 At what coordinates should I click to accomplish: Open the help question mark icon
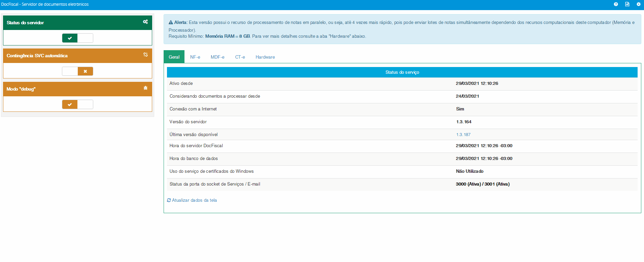616,4
